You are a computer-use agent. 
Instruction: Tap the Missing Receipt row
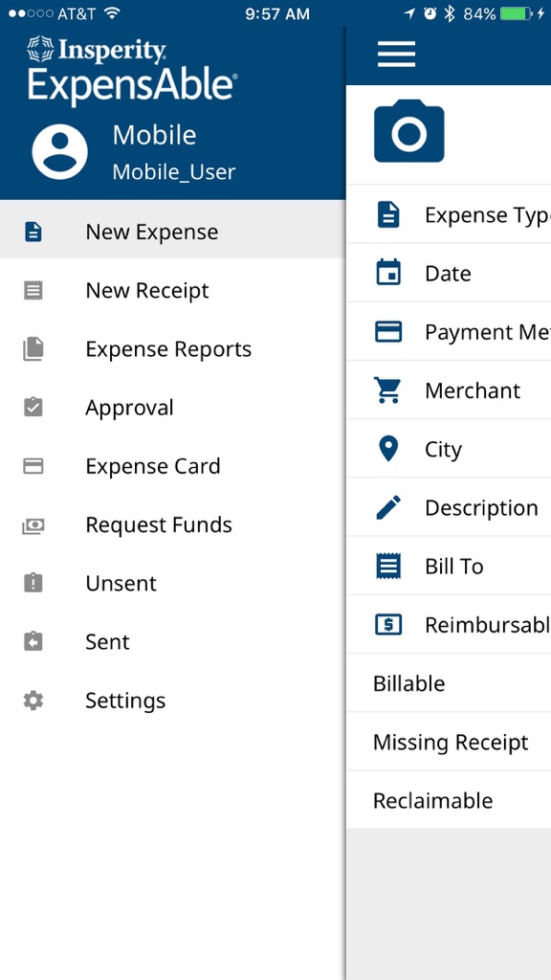pyautogui.click(x=449, y=742)
